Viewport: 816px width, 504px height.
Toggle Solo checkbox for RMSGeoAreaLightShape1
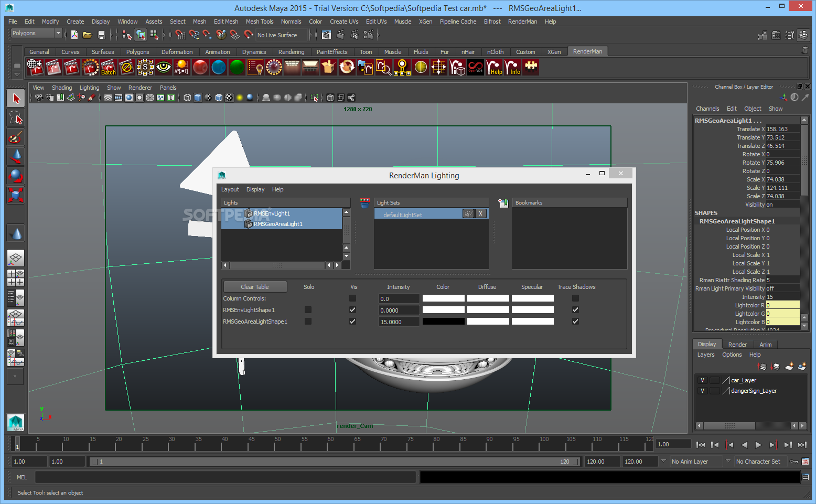(308, 321)
